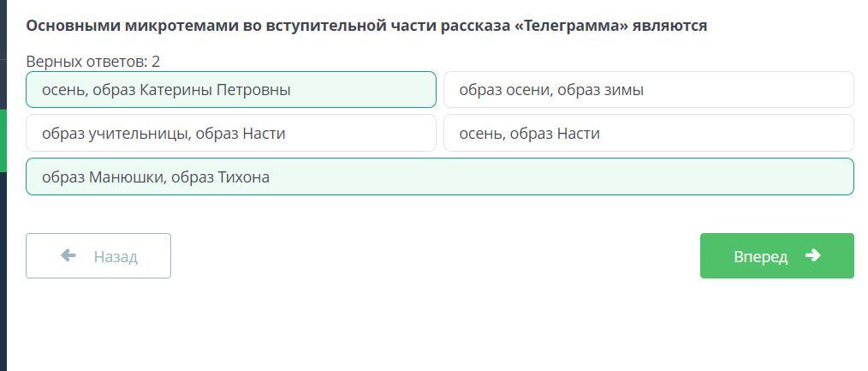Select answer 'образ осени, образ зимы'
This screenshot has height=371, width=868.
click(x=648, y=90)
